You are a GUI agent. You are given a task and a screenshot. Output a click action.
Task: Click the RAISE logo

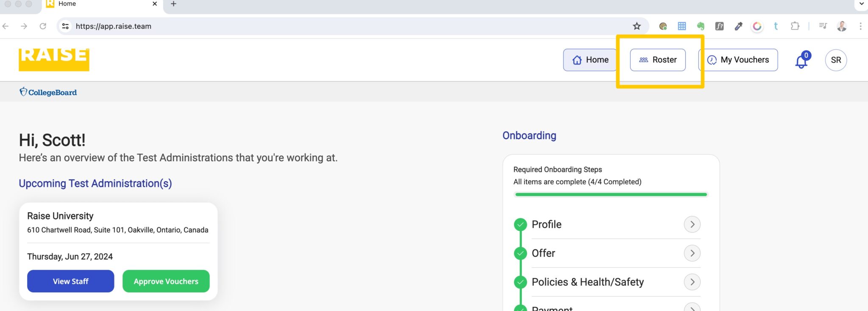[54, 59]
